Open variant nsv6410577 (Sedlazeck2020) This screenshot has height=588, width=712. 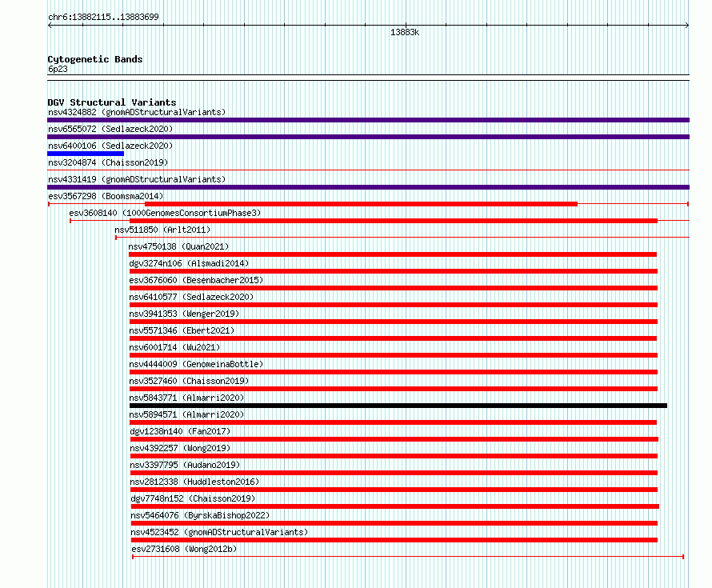(x=191, y=297)
